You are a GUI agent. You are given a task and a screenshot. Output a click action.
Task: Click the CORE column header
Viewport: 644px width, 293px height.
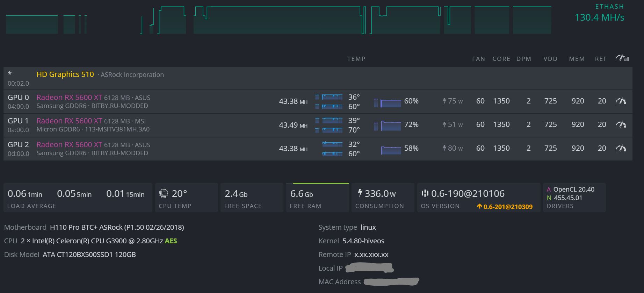pos(501,59)
